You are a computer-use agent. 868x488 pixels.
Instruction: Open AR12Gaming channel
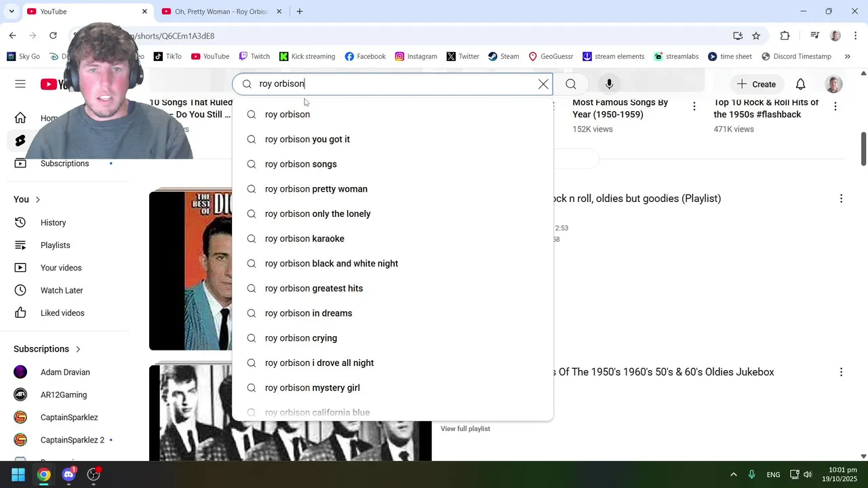point(64,394)
